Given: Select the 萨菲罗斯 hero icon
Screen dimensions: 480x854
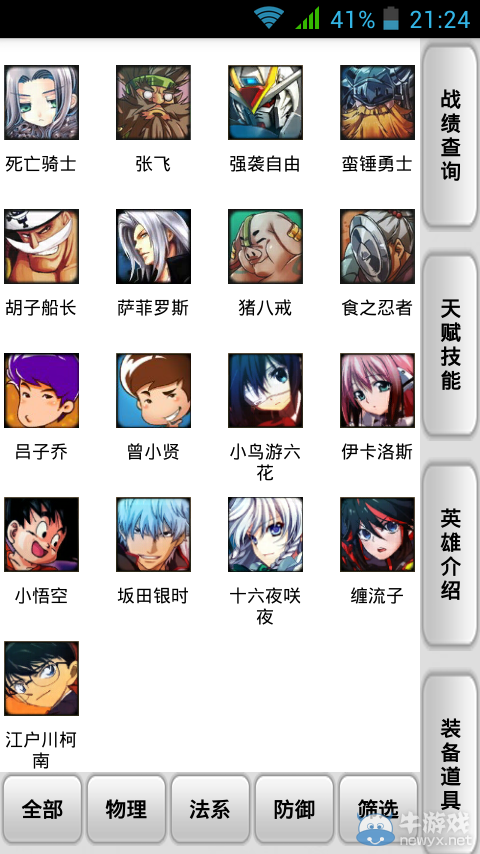Looking at the screenshot, I should 153,246.
